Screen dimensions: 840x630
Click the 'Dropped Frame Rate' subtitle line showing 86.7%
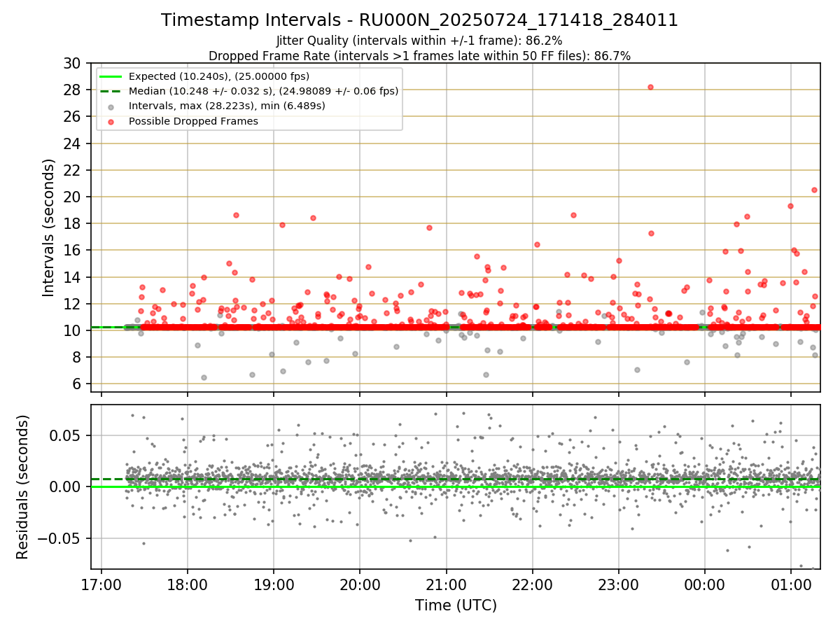point(419,56)
